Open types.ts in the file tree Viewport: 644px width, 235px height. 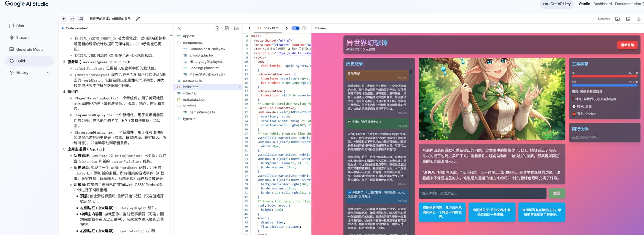pos(189,119)
